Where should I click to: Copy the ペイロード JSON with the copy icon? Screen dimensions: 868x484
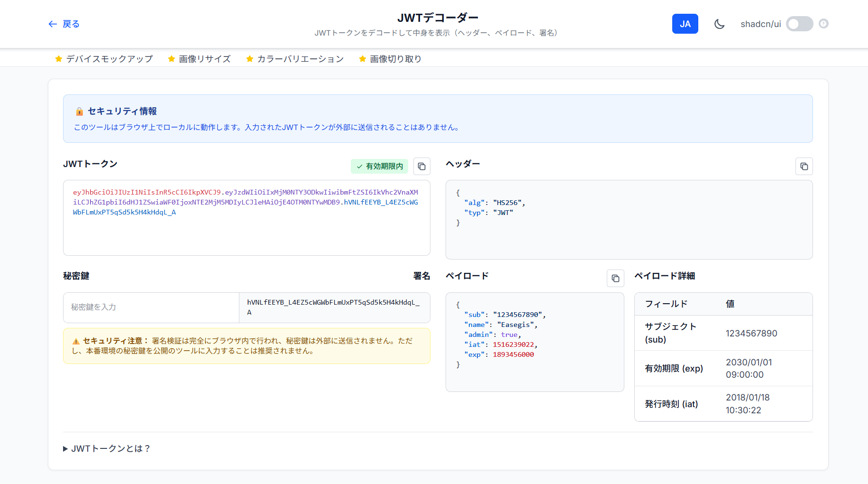click(x=615, y=279)
